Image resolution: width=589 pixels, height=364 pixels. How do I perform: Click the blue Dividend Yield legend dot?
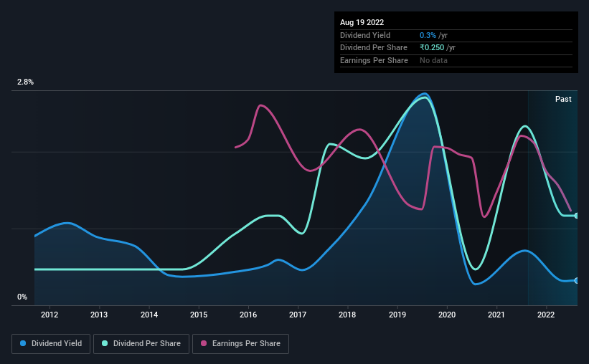click(x=23, y=343)
